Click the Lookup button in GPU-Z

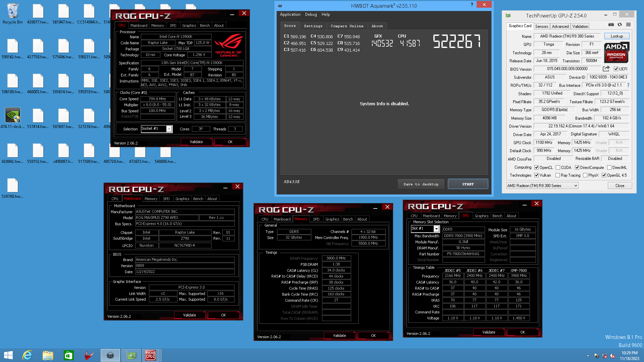pos(616,36)
